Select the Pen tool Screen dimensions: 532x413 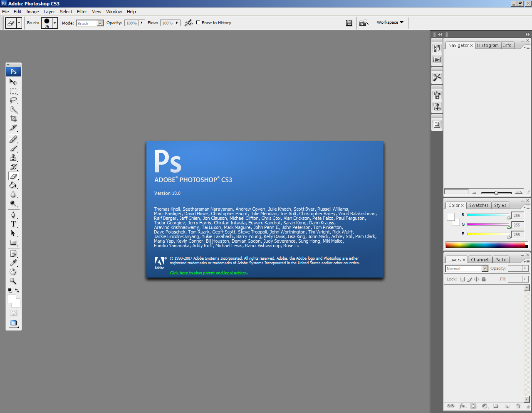(13, 215)
